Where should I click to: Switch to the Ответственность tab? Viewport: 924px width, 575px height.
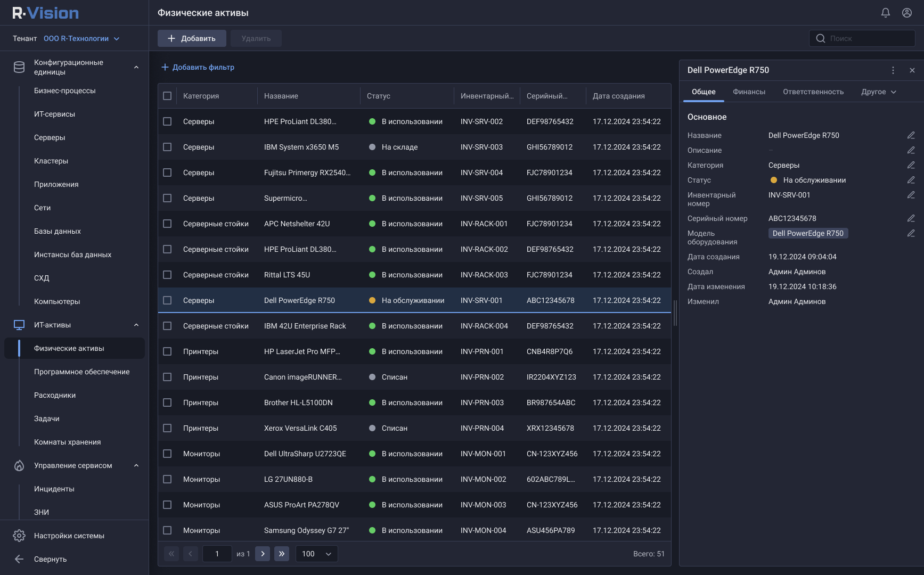click(x=813, y=92)
